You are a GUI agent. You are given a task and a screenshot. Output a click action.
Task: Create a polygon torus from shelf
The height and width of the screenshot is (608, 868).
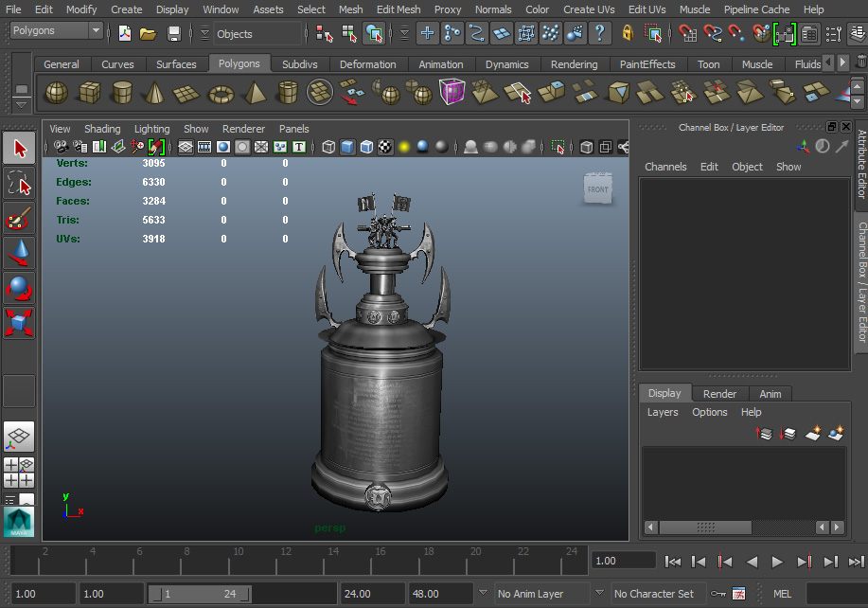(221, 94)
